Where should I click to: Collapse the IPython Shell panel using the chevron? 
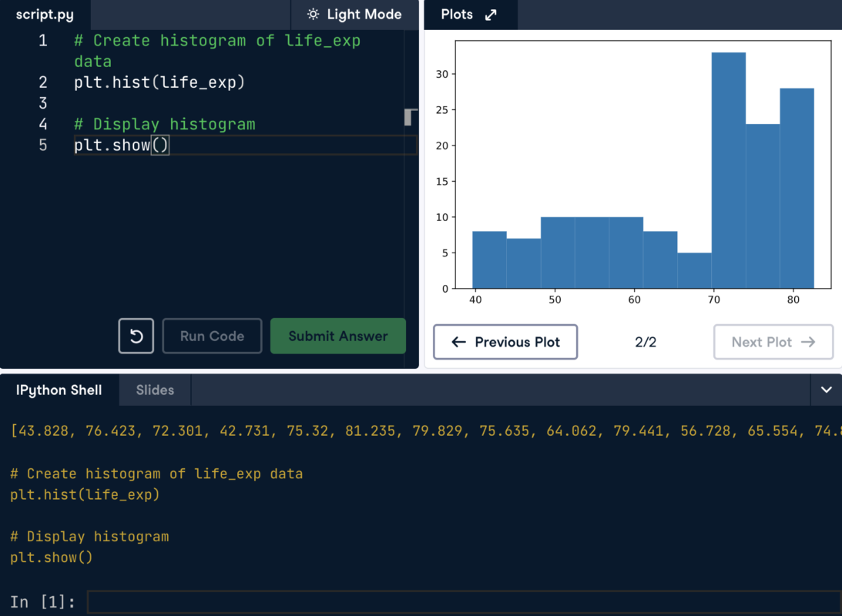point(826,390)
